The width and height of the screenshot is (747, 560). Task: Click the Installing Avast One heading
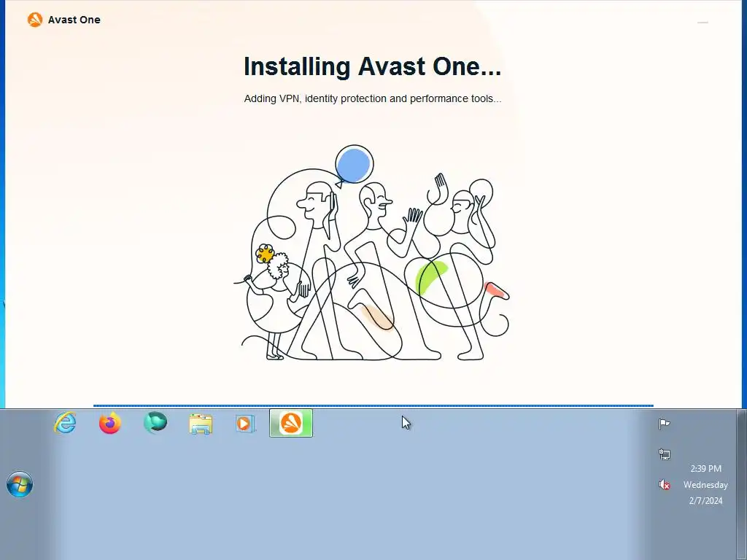click(373, 66)
